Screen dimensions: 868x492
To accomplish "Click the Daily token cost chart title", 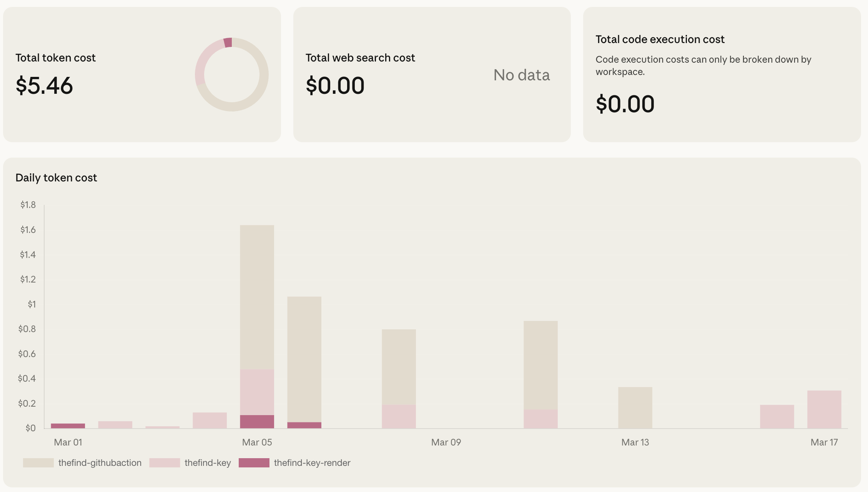I will (56, 178).
